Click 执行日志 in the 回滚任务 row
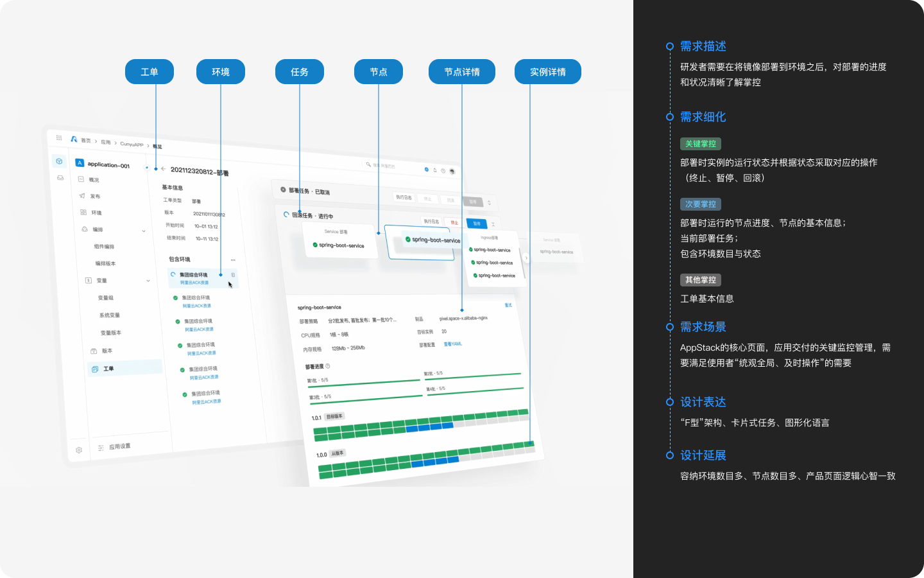 432,222
